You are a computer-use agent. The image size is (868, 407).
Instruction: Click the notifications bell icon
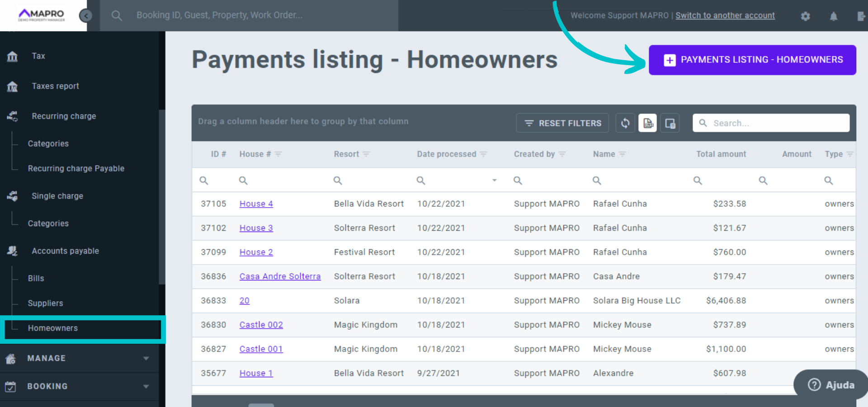click(x=834, y=16)
